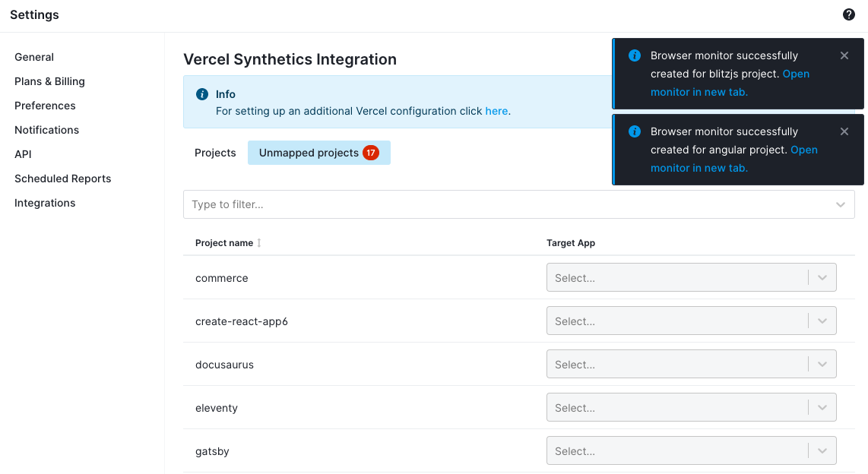Switch to the Projects tab
Image resolution: width=868 pixels, height=474 pixels.
[x=215, y=153]
